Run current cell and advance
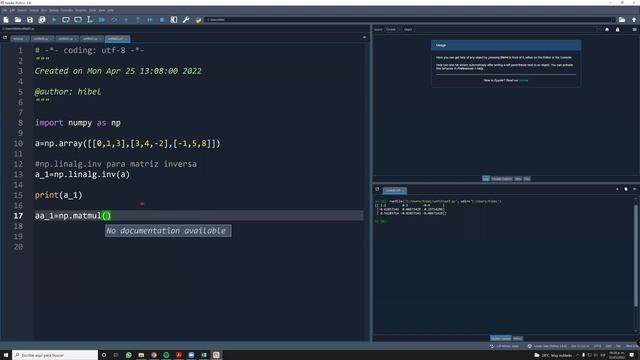The width and height of the screenshot is (640, 360). (78, 20)
